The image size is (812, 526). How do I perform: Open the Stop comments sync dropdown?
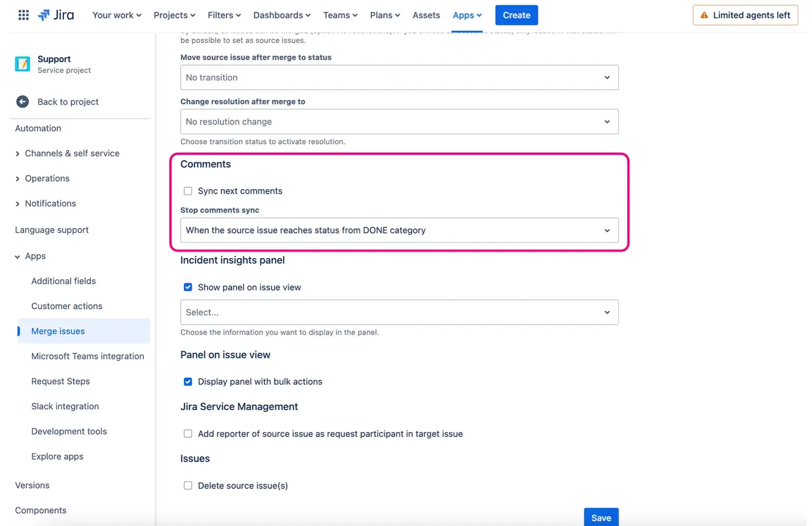point(399,230)
